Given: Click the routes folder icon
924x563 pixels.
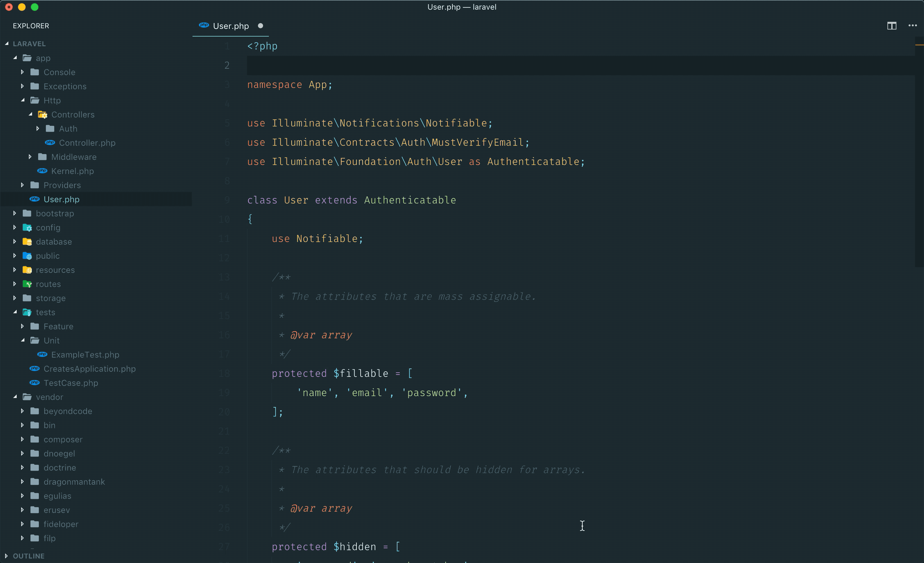Looking at the screenshot, I should [x=27, y=284].
